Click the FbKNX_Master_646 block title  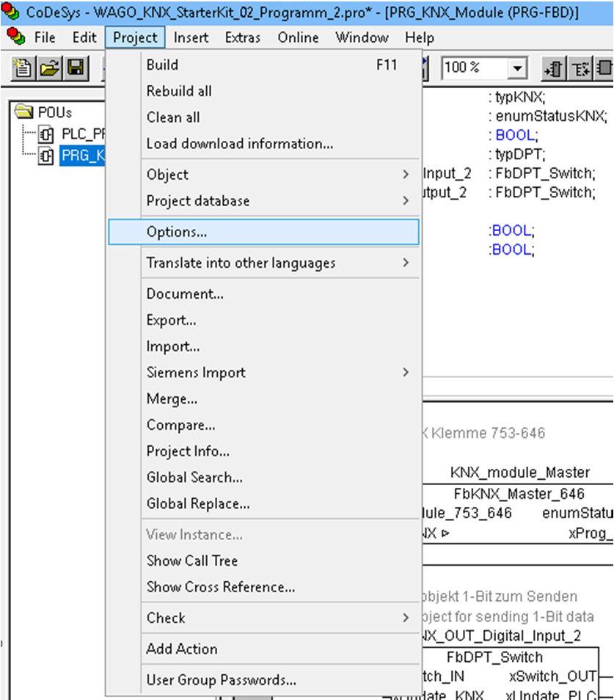519,494
